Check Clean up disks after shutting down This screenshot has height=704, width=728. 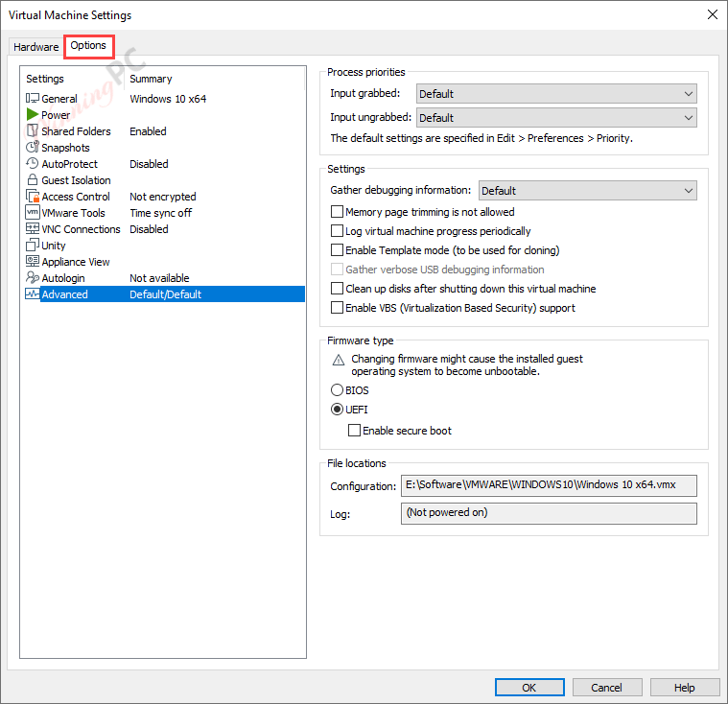click(337, 289)
